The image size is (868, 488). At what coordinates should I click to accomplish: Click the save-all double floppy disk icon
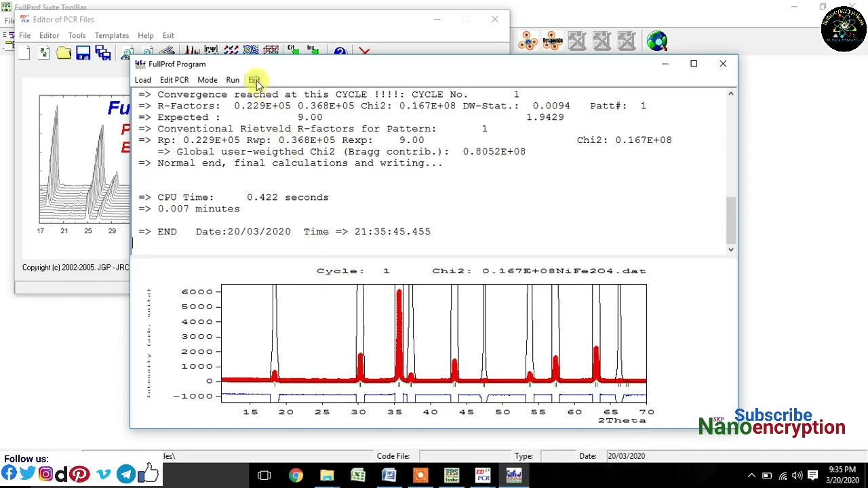103,52
